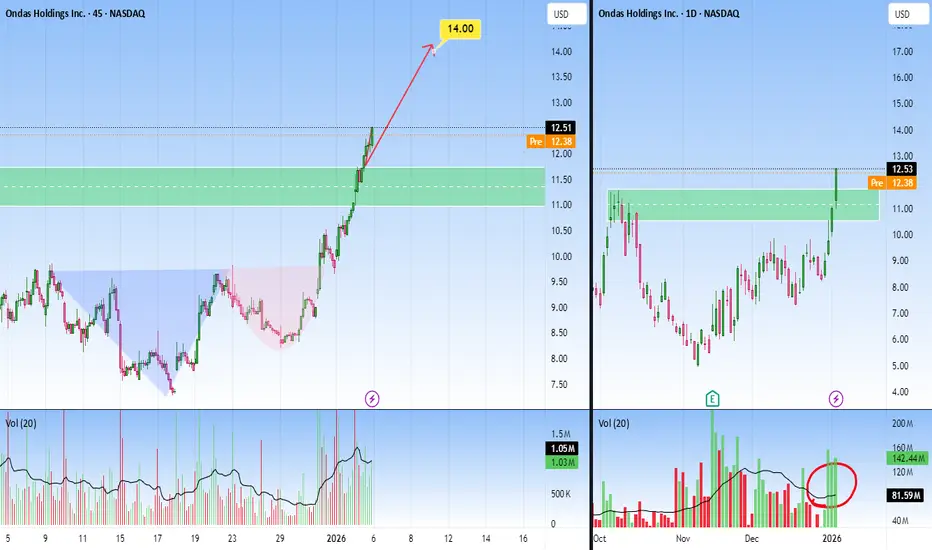Open the USD currency selector on left chart

566,14
